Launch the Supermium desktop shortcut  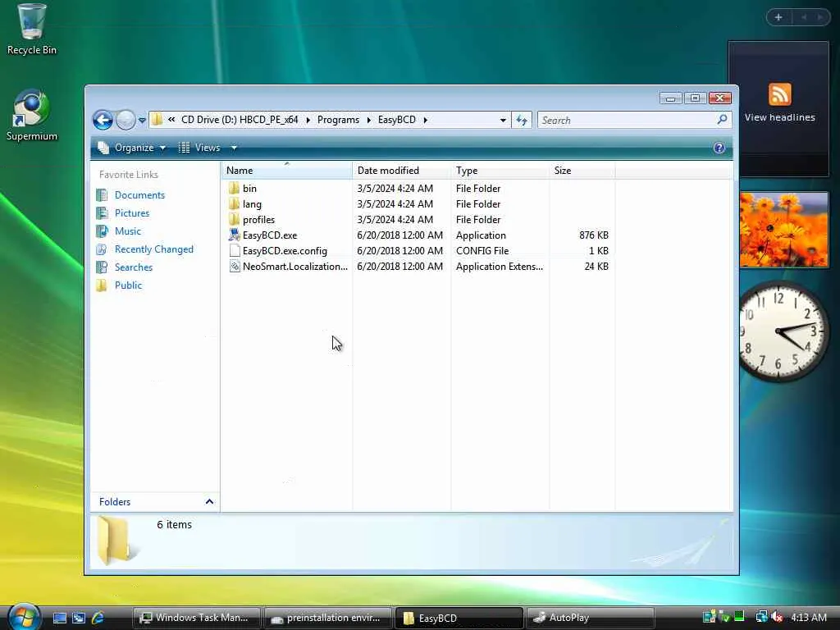click(31, 115)
